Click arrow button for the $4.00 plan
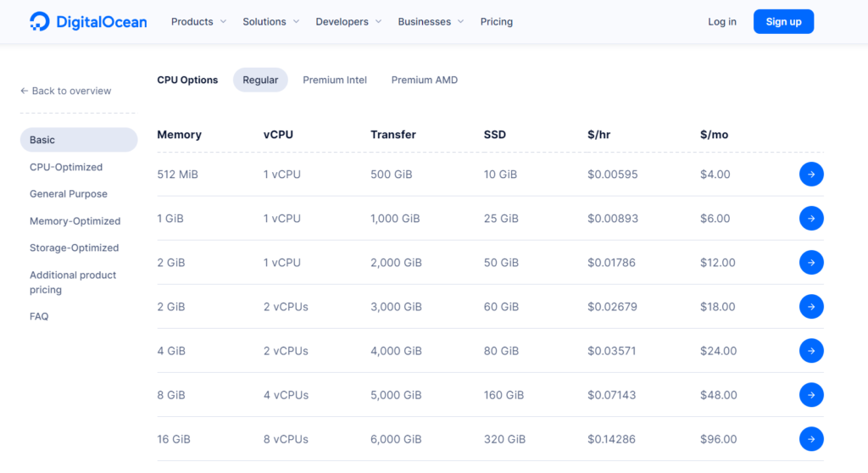The image size is (868, 473). coord(810,175)
